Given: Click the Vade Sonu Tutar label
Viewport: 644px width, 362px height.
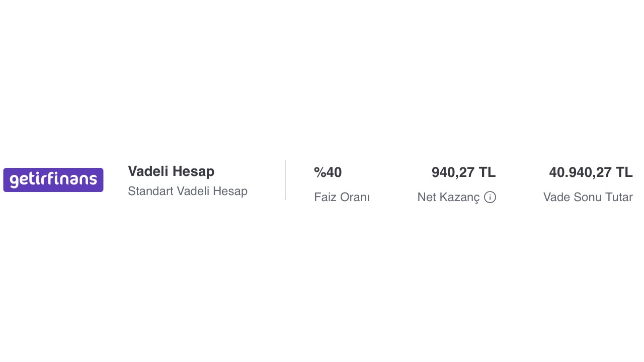Looking at the screenshot, I should point(588,197).
